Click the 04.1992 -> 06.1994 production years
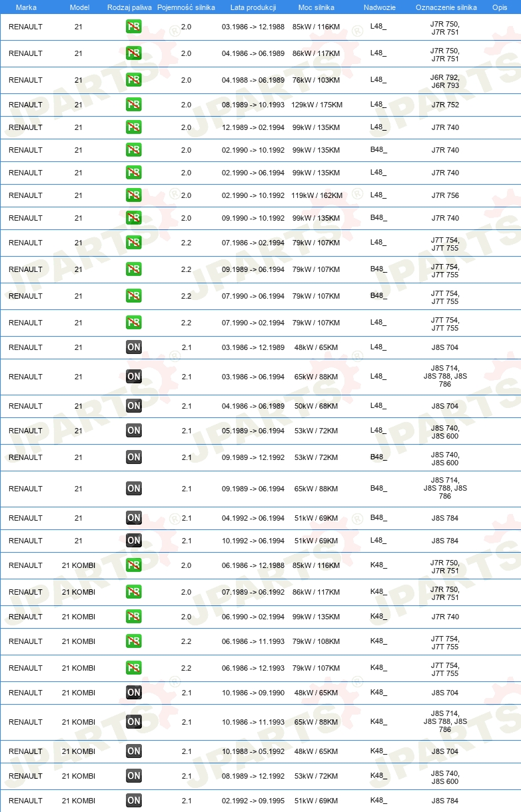 [253, 518]
